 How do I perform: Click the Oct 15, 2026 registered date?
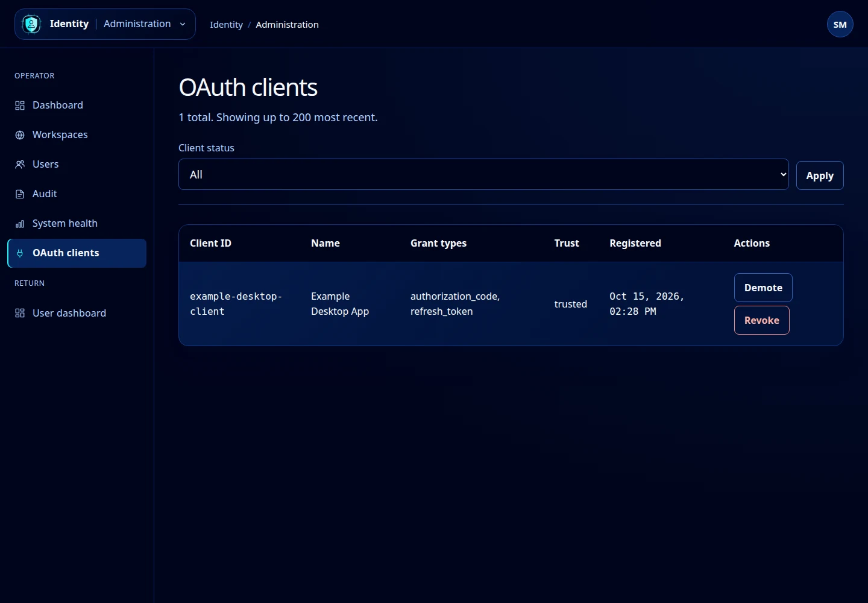coord(647,304)
